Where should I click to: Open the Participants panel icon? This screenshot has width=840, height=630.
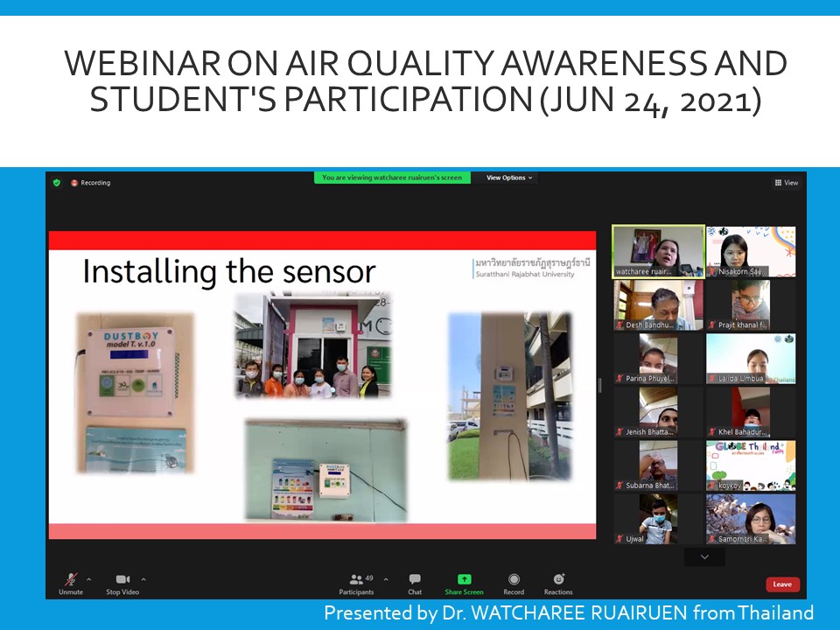point(356,579)
